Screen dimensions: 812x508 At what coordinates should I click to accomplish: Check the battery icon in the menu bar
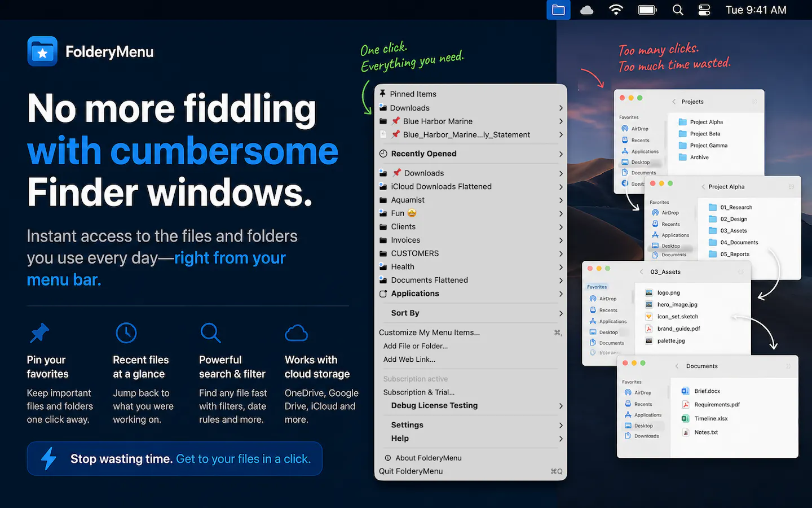647,10
